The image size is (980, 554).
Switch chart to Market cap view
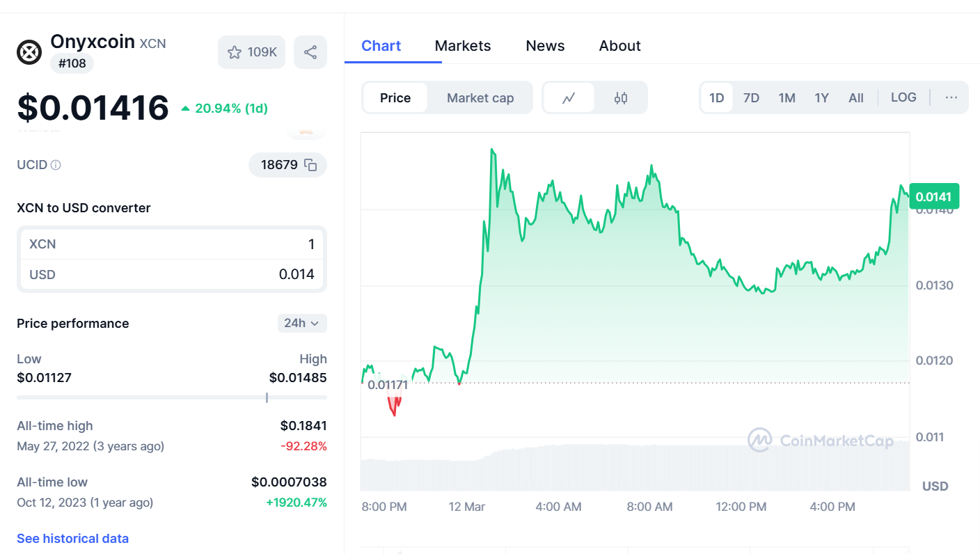coord(480,97)
